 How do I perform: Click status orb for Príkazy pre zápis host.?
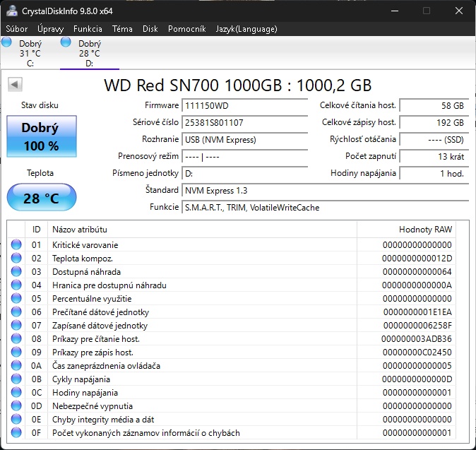click(x=16, y=352)
